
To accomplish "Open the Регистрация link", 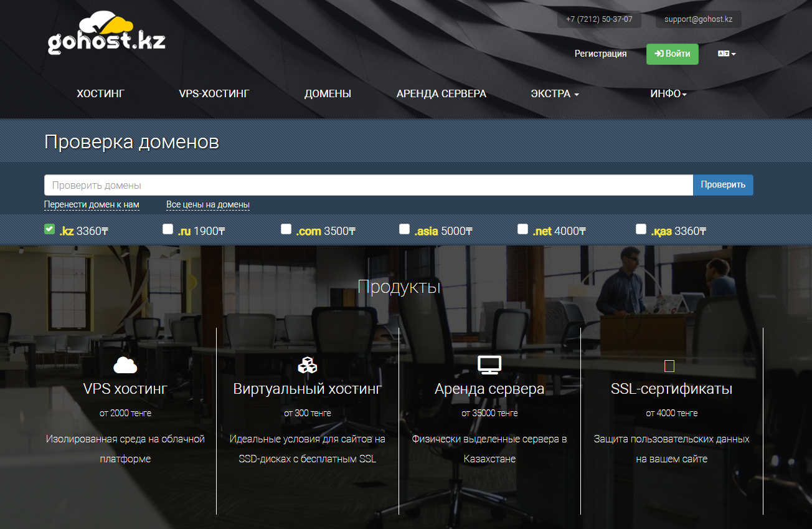I will [x=600, y=54].
